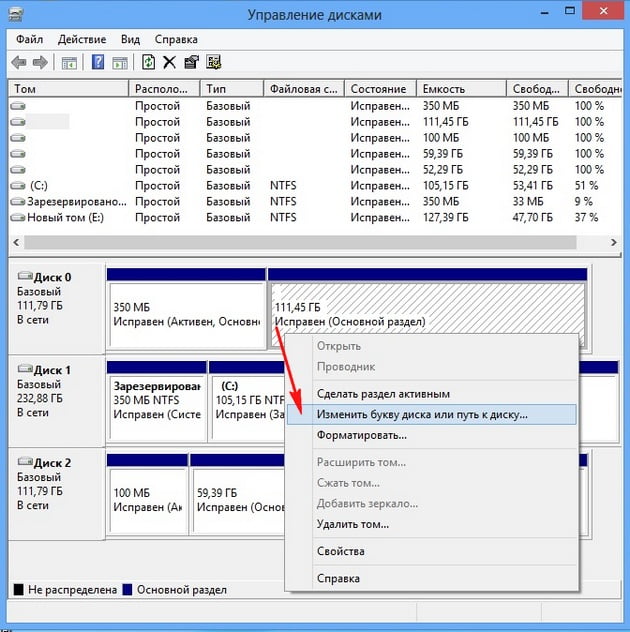Click the Forward arrow toolbar icon
Viewport: 630px width, 632px height.
point(40,62)
